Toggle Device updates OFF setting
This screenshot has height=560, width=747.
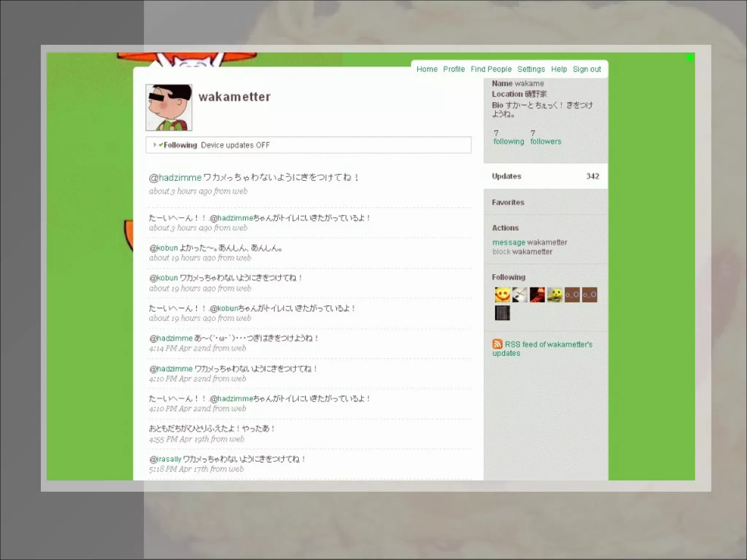pos(235,145)
